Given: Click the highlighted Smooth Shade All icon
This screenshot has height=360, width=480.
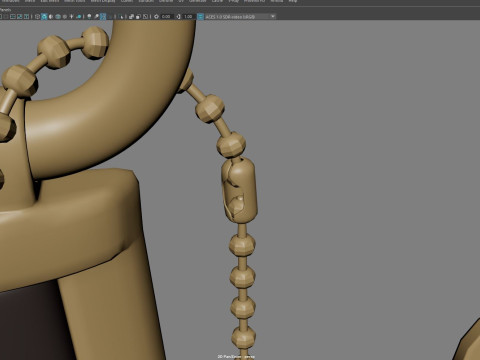Looking at the screenshot, I should tap(44, 17).
